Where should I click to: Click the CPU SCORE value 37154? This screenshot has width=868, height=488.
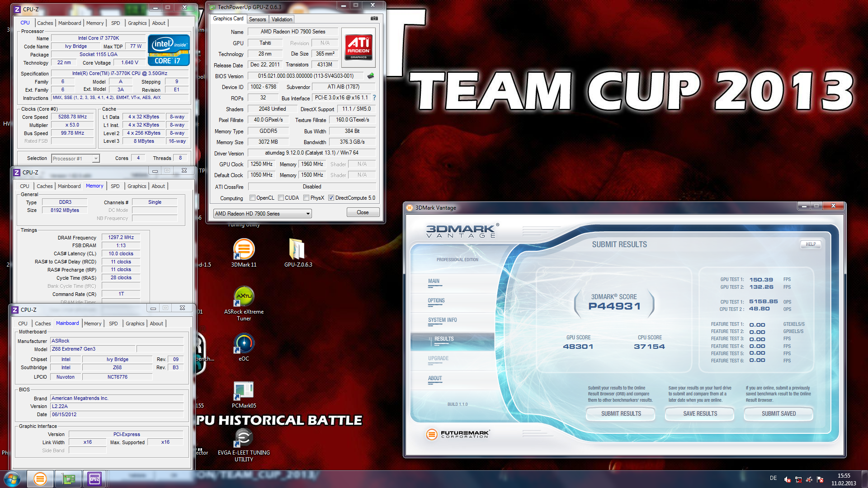(x=649, y=347)
